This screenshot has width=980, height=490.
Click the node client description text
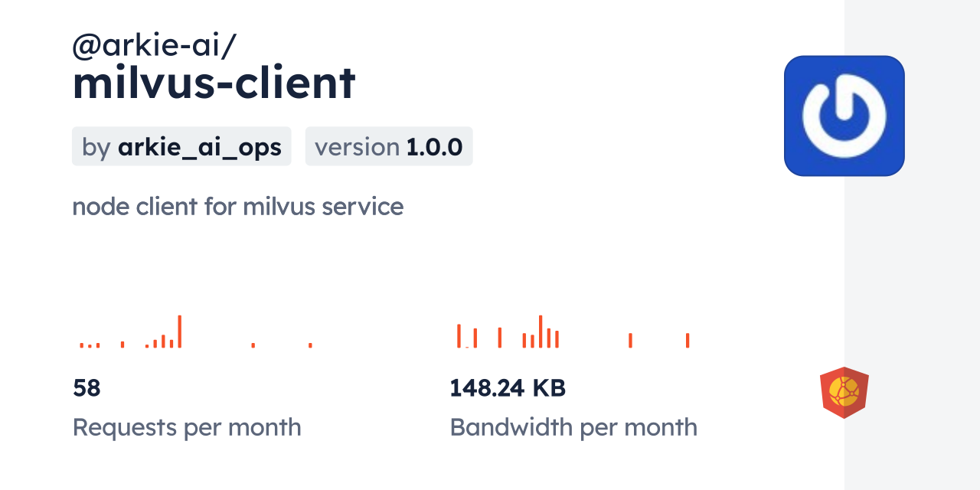click(x=237, y=206)
